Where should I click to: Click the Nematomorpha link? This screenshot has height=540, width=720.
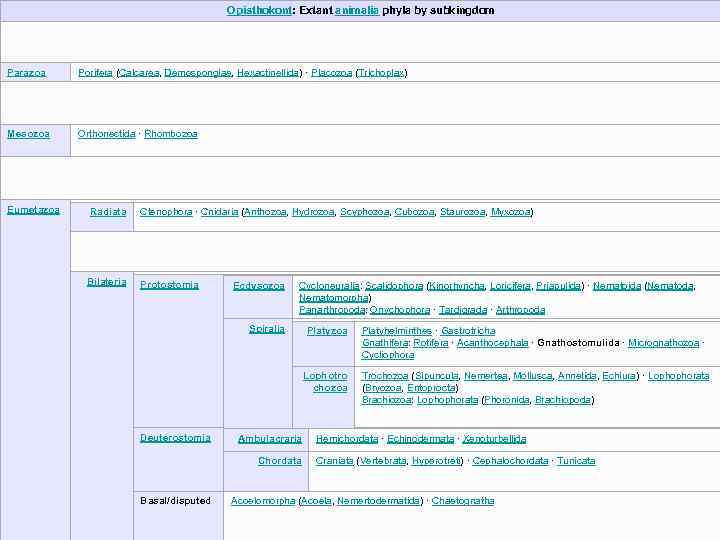[334, 298]
